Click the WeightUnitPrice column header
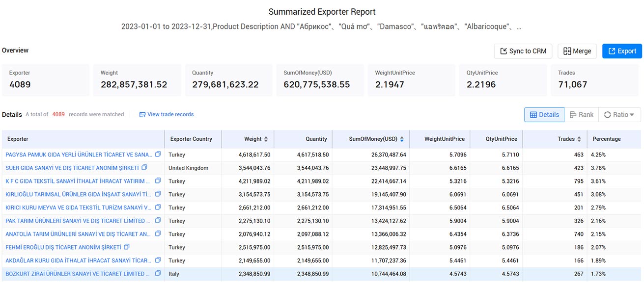Viewport: 644px width, 282px height. [440, 139]
